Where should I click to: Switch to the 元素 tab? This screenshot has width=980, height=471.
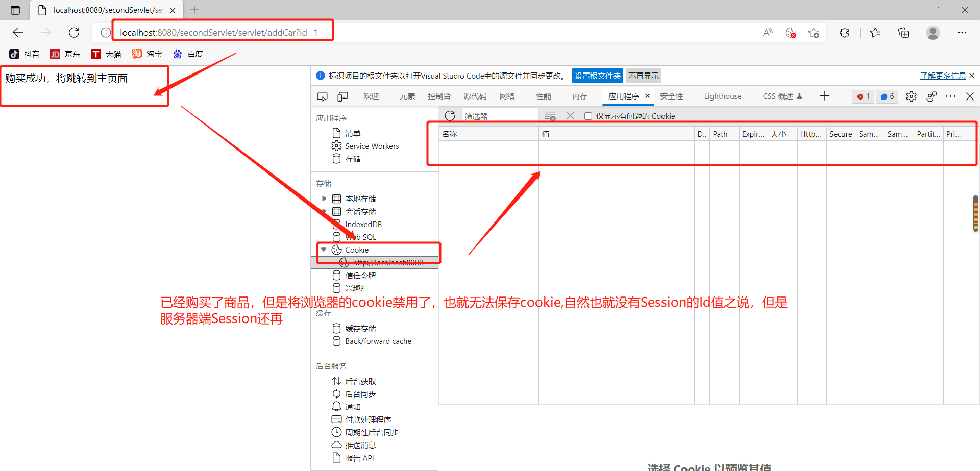[407, 96]
